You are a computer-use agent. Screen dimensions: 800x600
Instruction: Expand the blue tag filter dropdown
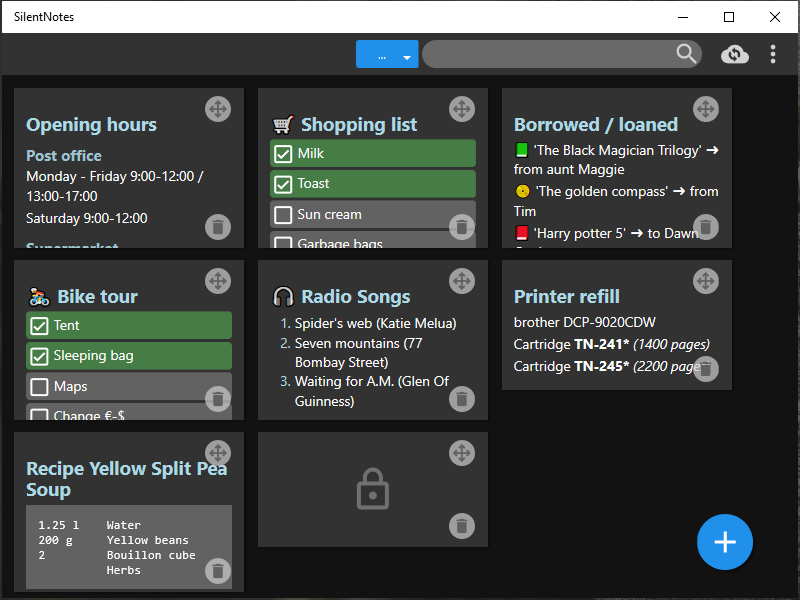407,57
